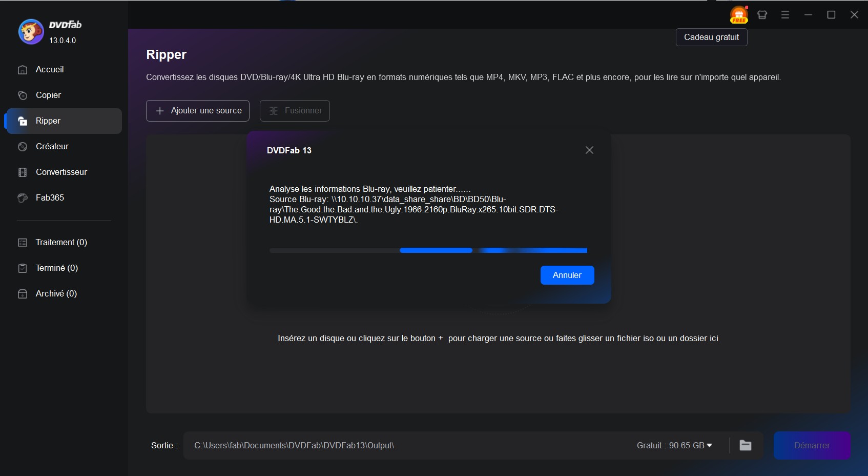
Task: Click the Copier disc icon
Action: pyautogui.click(x=23, y=95)
